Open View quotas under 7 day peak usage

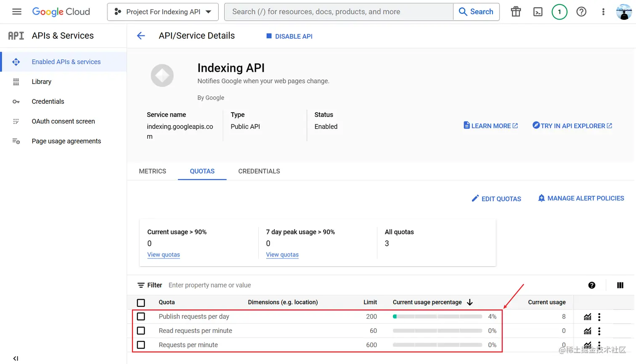click(x=282, y=255)
